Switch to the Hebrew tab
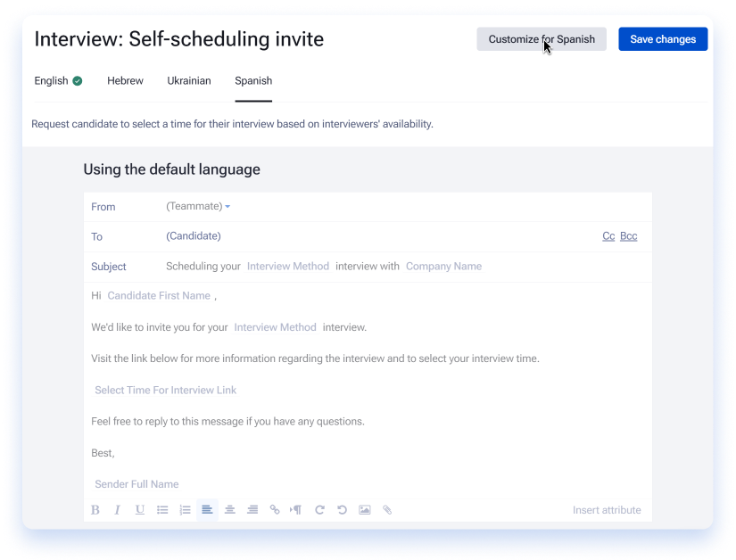Image resolution: width=736 pixels, height=560 pixels. [125, 80]
